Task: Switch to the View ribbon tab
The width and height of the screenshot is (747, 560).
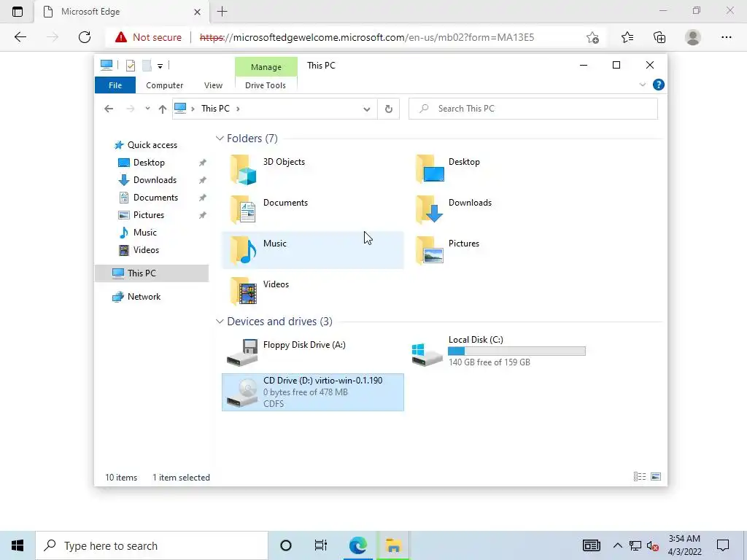Action: (x=213, y=85)
